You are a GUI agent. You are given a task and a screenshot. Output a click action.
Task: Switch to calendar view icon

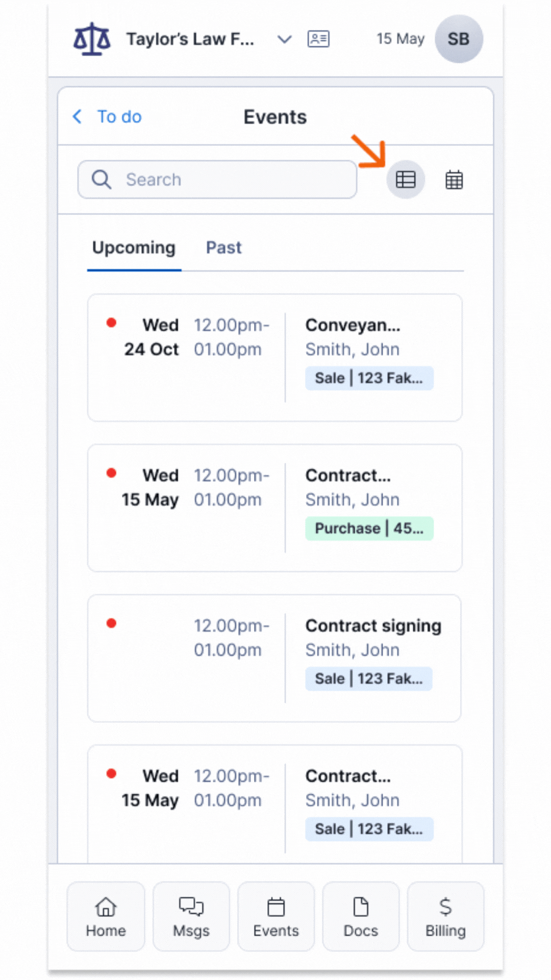click(454, 180)
